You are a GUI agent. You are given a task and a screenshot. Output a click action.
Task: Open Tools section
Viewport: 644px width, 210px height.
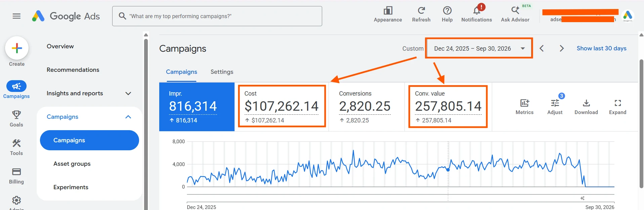[x=16, y=147]
